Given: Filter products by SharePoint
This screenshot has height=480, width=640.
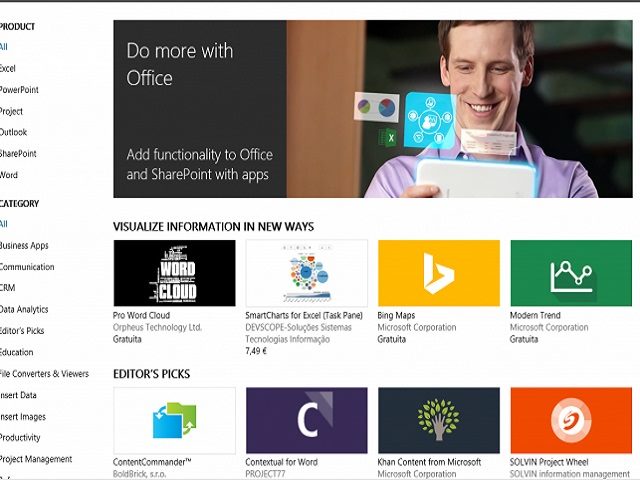Looking at the screenshot, I should point(18,154).
